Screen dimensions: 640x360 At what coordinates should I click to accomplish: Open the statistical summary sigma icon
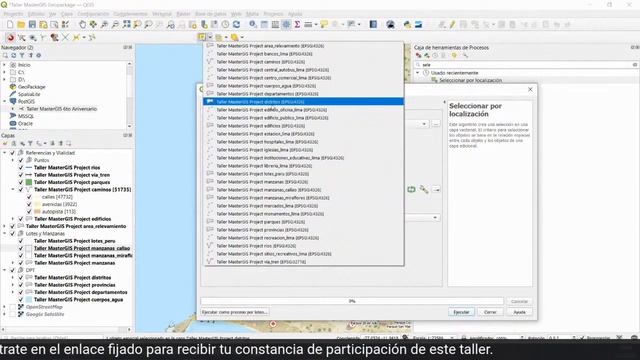pyautogui.click(x=297, y=24)
